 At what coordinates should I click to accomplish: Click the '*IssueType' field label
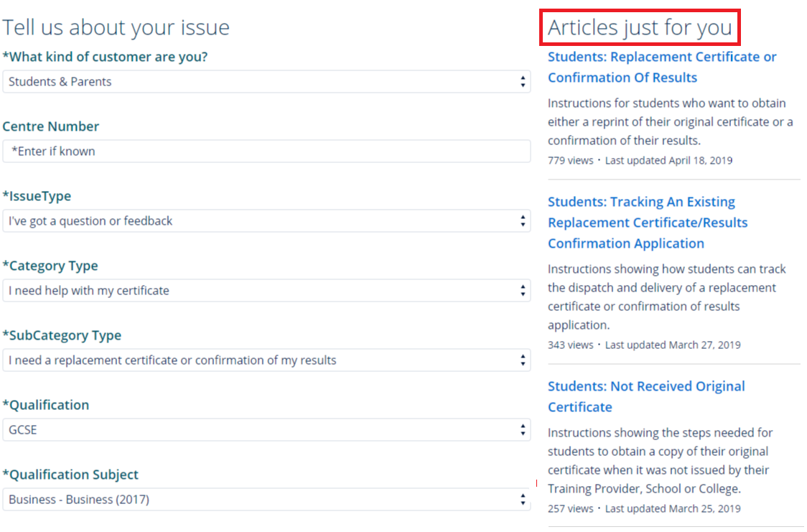click(x=37, y=196)
